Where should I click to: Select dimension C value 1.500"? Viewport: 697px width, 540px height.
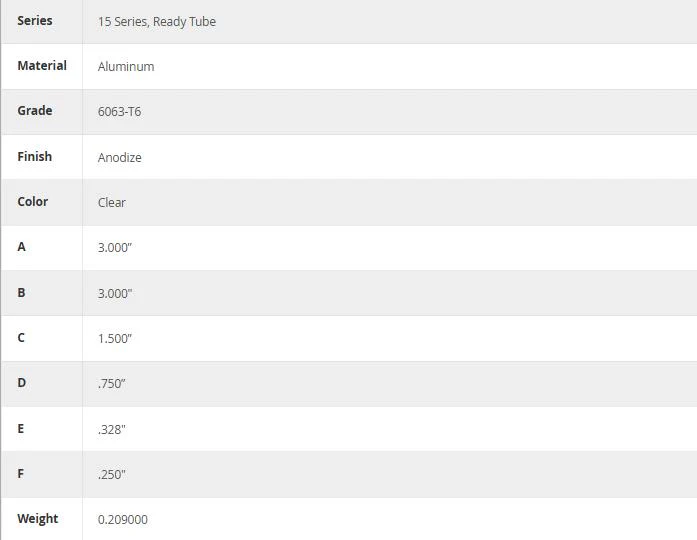point(115,338)
